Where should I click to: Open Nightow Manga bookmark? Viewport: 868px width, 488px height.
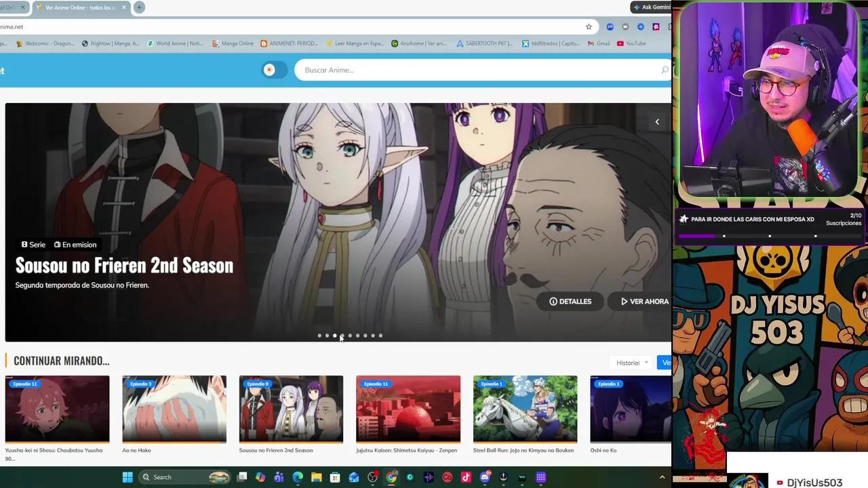pos(110,43)
